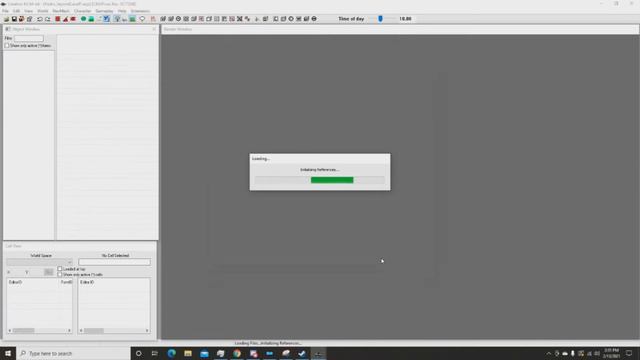Click the green grid toolbar icon

click(x=132, y=19)
